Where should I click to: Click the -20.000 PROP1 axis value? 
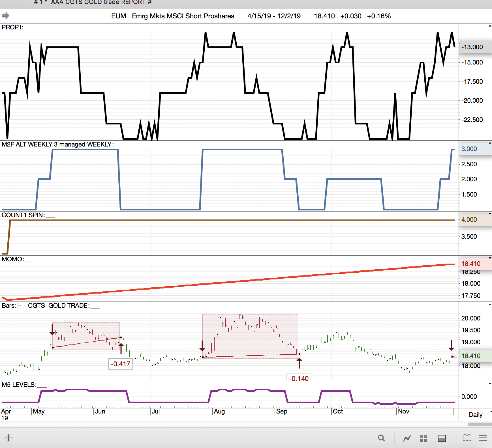(x=472, y=100)
